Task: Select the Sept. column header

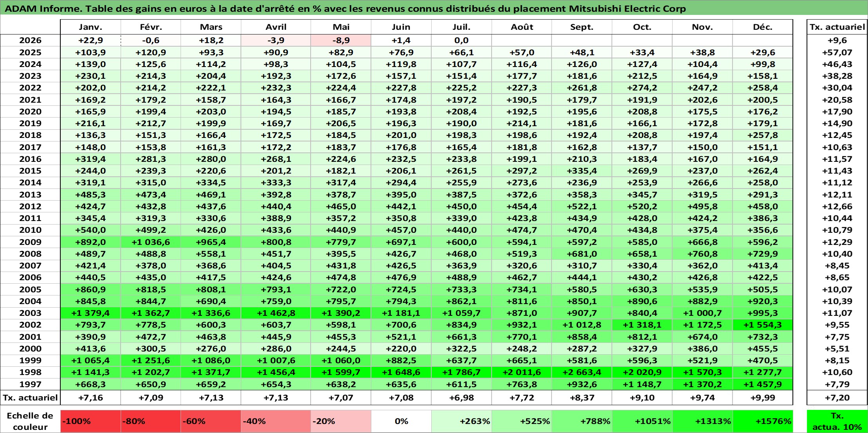Action: coord(582,27)
